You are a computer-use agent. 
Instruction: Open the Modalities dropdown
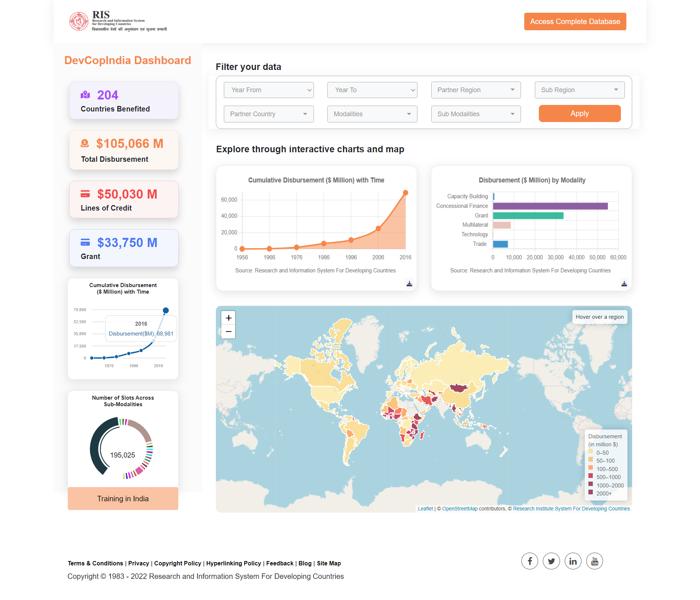click(372, 114)
